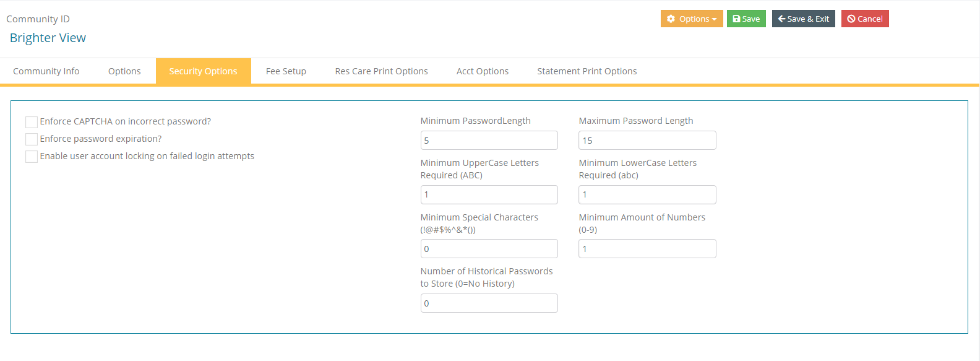980x361 pixels.
Task: Open Res Care Print Options tab
Action: [x=381, y=71]
